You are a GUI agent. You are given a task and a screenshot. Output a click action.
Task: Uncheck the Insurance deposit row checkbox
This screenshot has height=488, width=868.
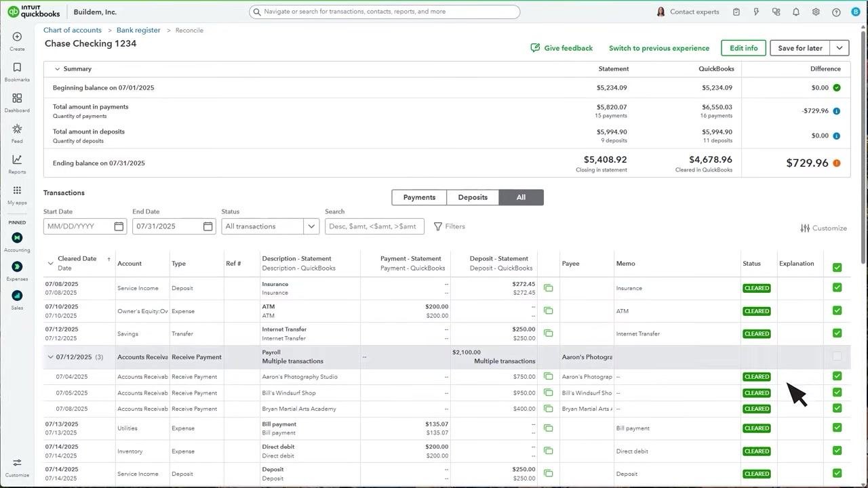point(837,287)
